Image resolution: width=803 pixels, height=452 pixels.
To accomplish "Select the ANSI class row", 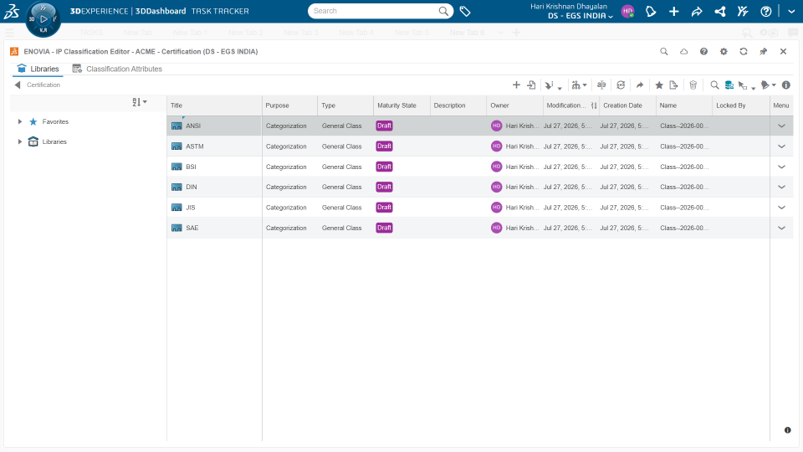I will (x=480, y=126).
